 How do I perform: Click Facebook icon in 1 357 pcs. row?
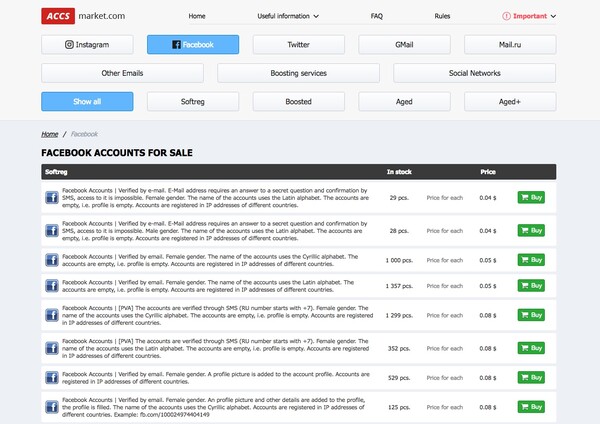(52, 285)
